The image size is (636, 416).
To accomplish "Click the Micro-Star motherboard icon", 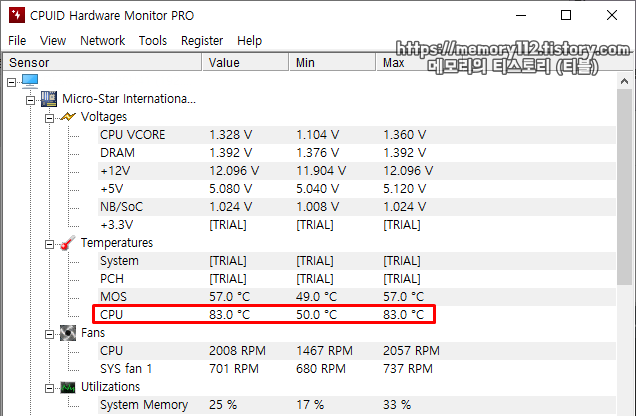I will 49,99.
